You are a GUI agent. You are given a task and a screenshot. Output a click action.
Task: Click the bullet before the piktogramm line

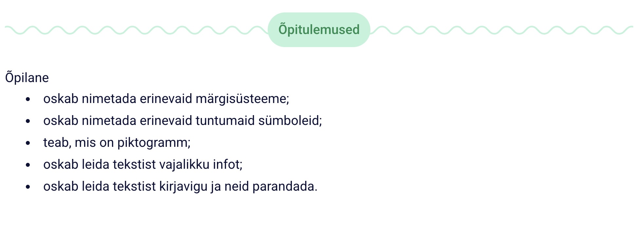point(28,143)
